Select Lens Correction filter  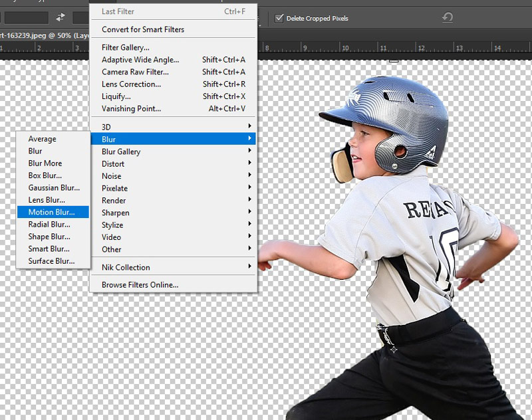click(x=131, y=84)
